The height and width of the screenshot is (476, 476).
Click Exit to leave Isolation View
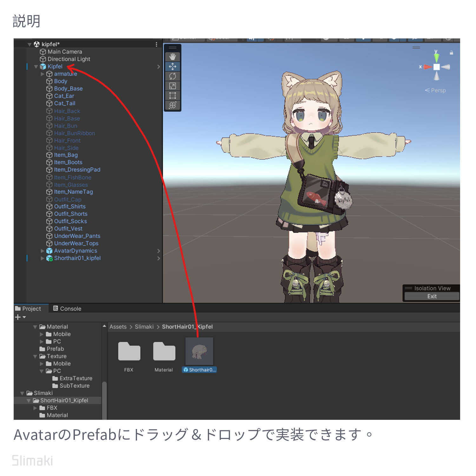click(x=432, y=296)
